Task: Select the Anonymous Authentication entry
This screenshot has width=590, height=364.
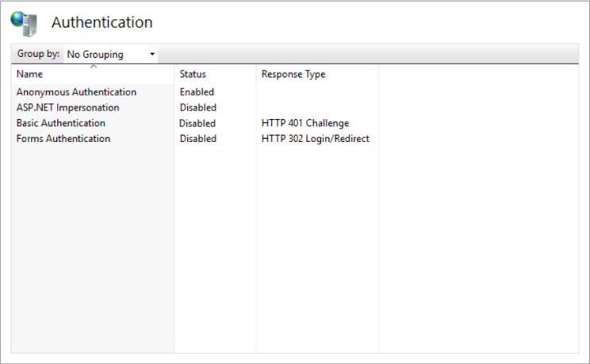Action: (x=76, y=92)
